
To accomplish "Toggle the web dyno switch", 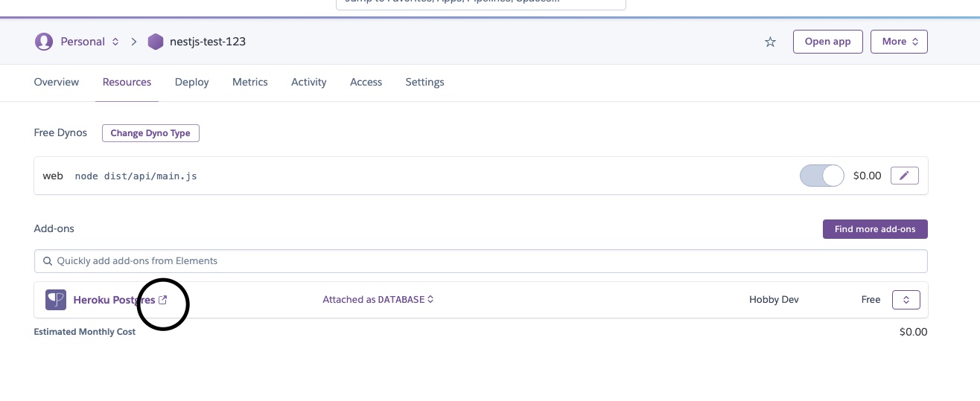I will pyautogui.click(x=822, y=176).
